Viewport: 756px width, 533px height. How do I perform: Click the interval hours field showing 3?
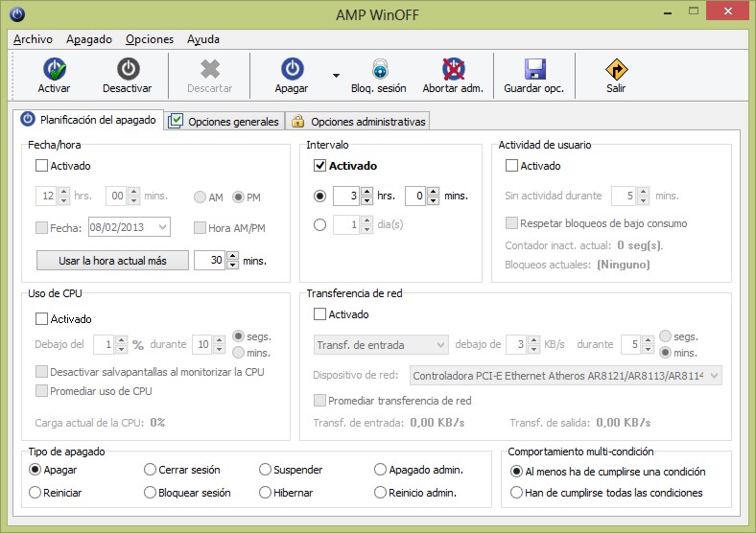346,196
